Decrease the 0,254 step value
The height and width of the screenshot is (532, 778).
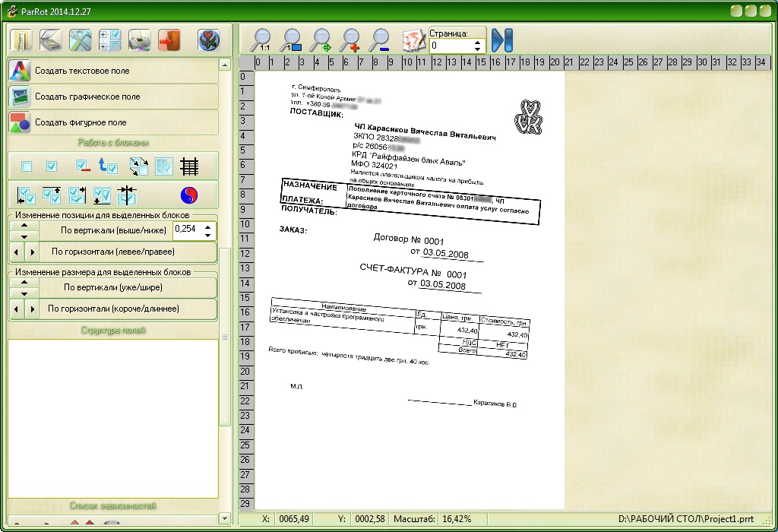208,235
